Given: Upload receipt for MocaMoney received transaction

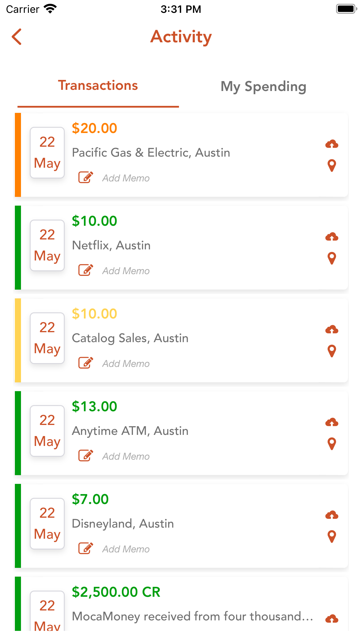Looking at the screenshot, I should pos(332,619).
